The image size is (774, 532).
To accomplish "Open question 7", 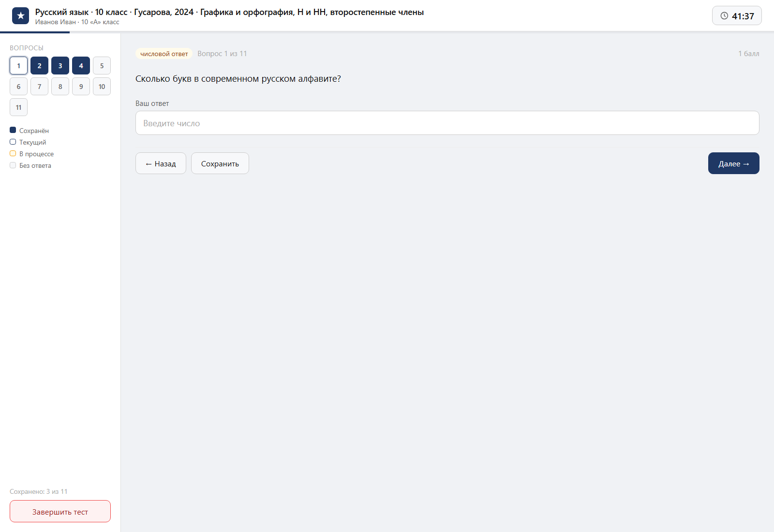I will [39, 87].
